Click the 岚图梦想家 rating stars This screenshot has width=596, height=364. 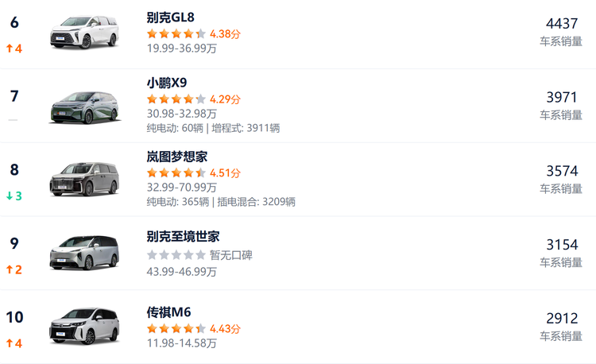click(176, 172)
